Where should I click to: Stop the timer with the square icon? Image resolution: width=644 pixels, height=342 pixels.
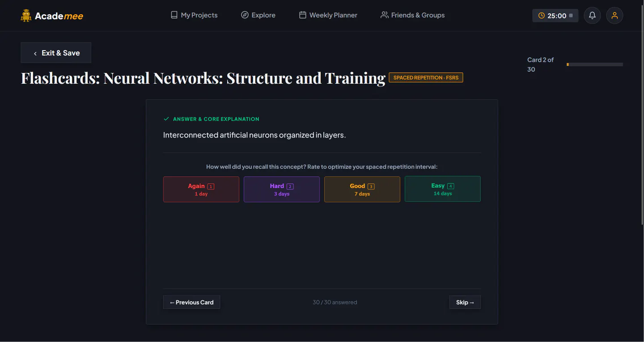coord(571,16)
